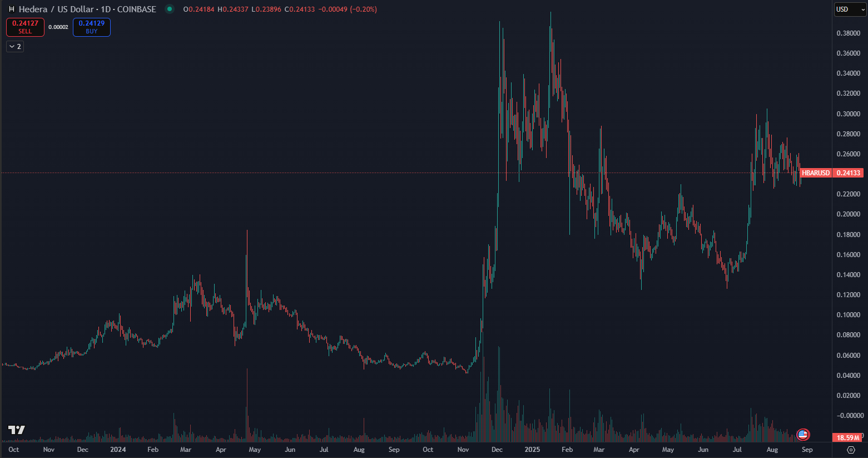Expand the collapsed indicators legend showing 2

(x=15, y=47)
